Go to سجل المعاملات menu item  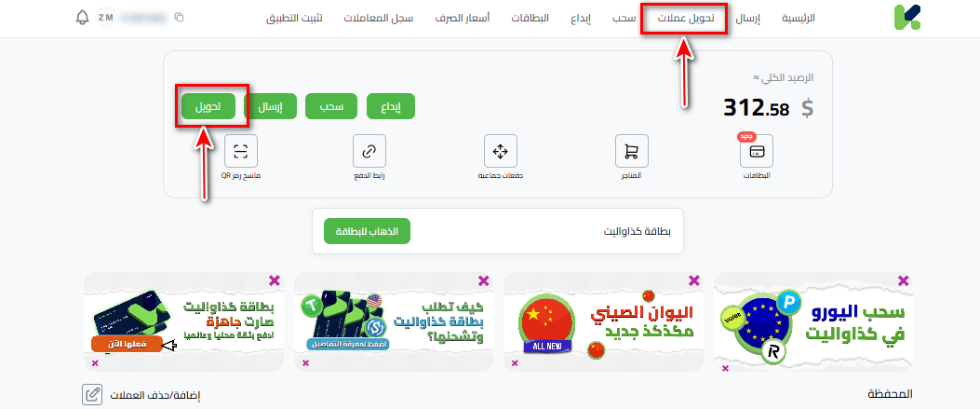(x=378, y=18)
